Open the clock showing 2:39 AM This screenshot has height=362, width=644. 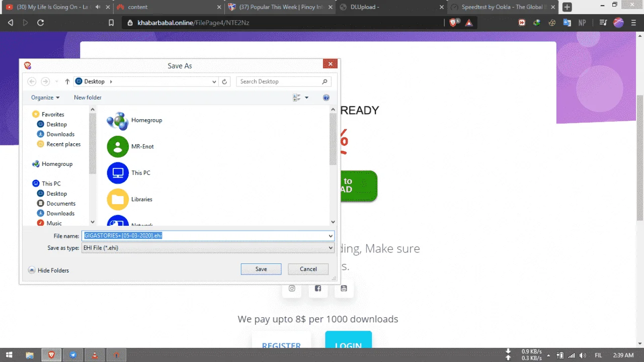[x=623, y=355]
